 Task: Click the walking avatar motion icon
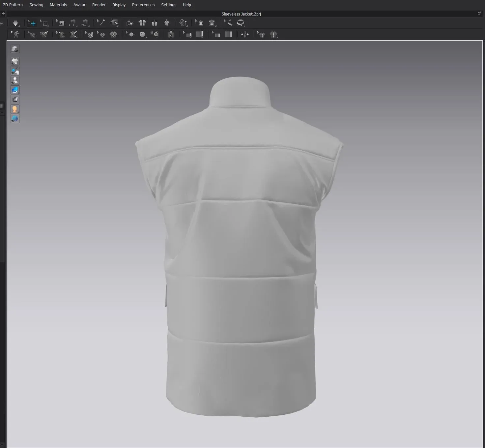[x=15, y=34]
